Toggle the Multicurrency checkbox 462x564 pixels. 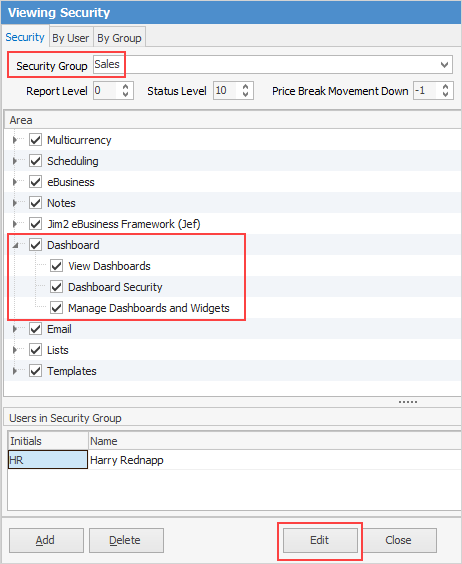pos(35,140)
